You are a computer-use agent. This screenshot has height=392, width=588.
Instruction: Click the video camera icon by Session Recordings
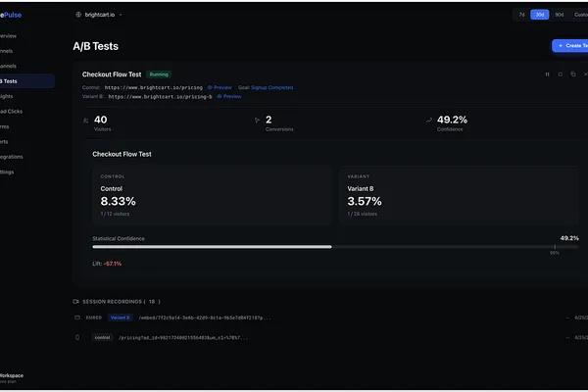coord(75,302)
